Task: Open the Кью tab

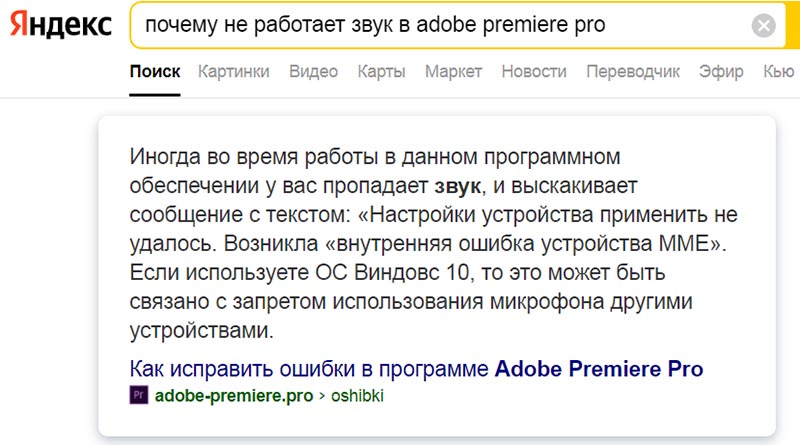Action: (779, 71)
